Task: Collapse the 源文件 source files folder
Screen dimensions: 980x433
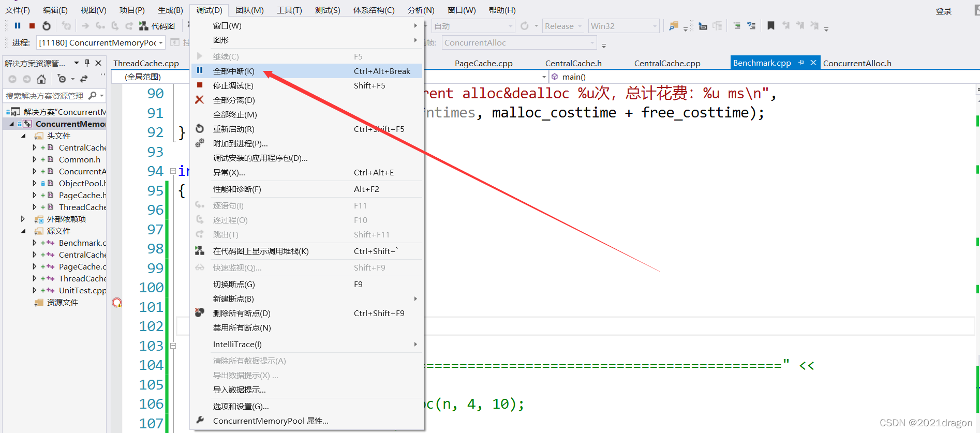Action: click(23, 231)
